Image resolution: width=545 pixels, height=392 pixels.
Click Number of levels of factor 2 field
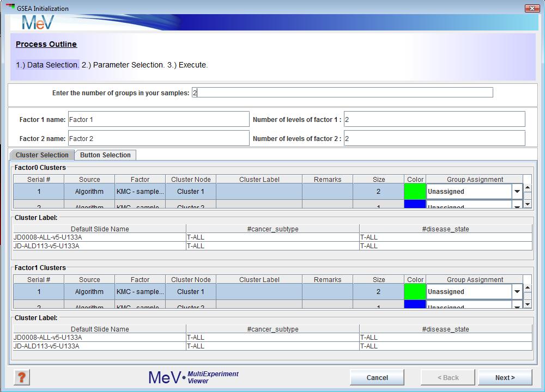(434, 138)
